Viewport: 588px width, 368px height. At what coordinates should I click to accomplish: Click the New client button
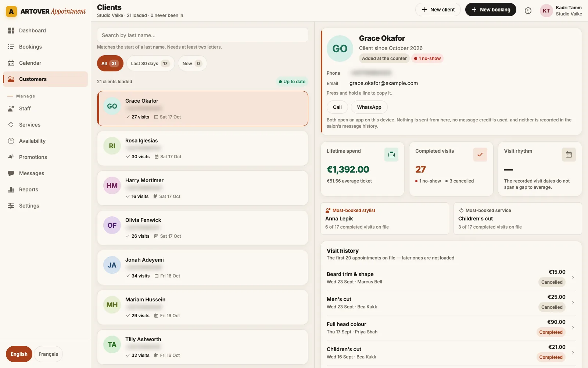pos(438,10)
